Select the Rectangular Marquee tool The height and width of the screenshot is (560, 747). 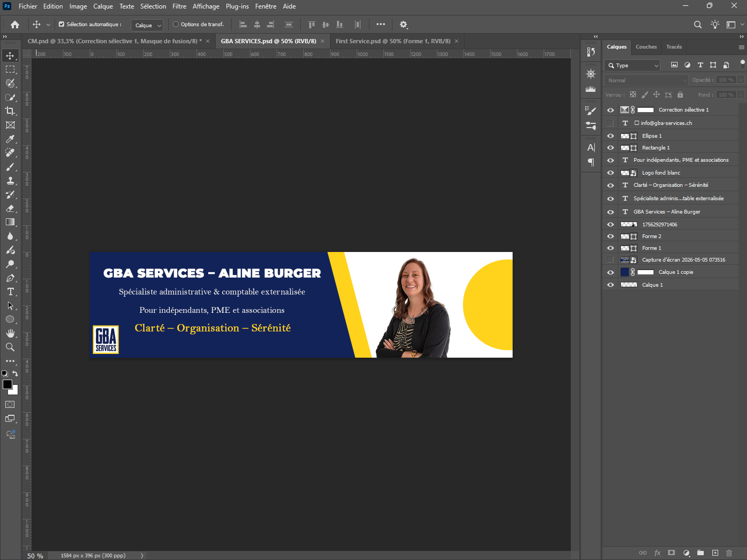click(x=10, y=69)
